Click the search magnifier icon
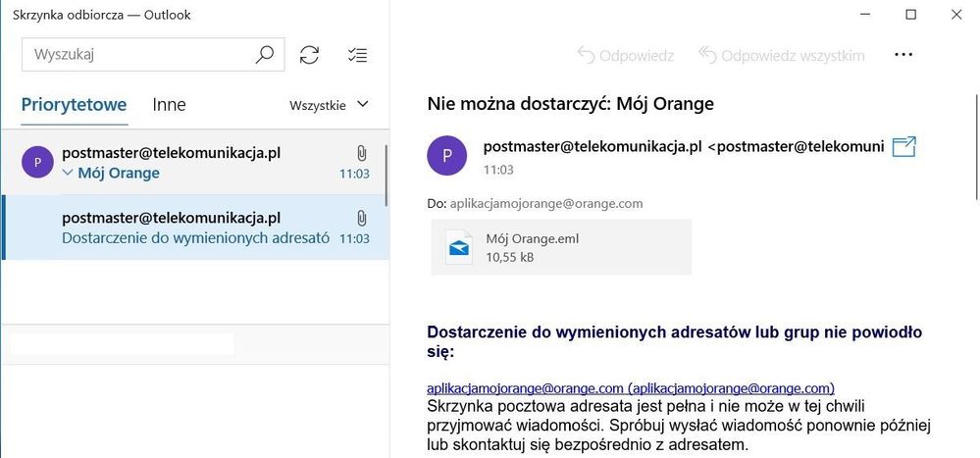The height and width of the screenshot is (458, 980). [x=265, y=54]
